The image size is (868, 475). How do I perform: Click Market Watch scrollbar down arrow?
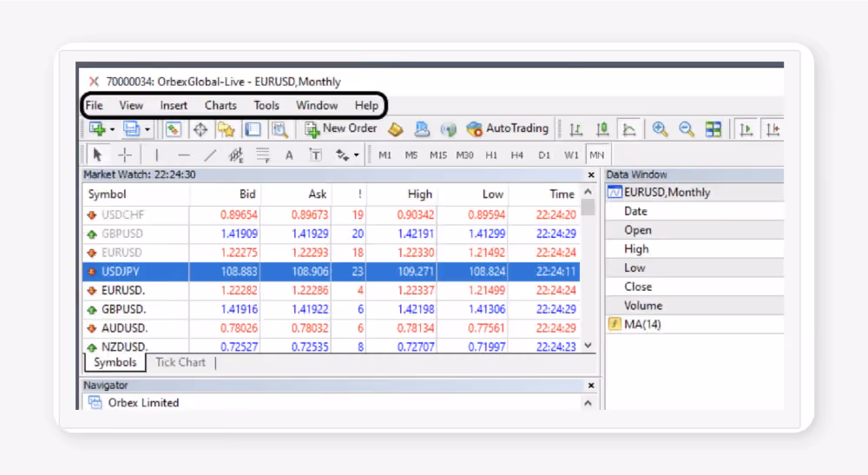point(588,345)
